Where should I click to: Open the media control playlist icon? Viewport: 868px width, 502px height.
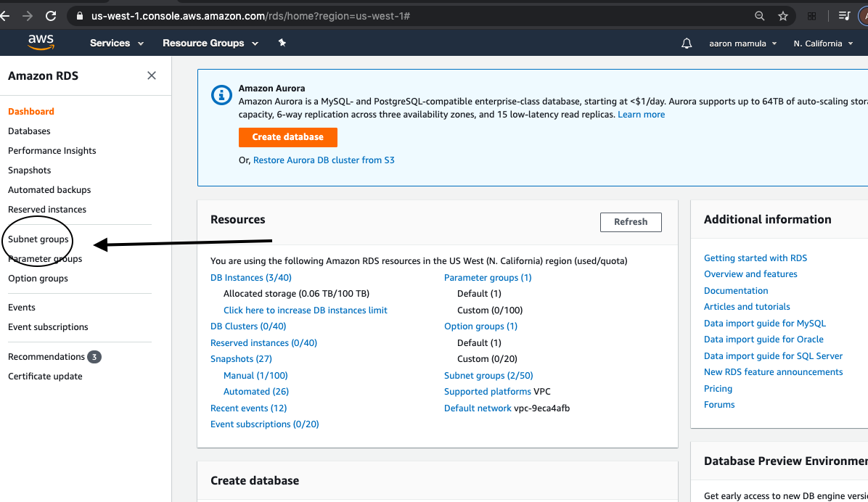(844, 16)
